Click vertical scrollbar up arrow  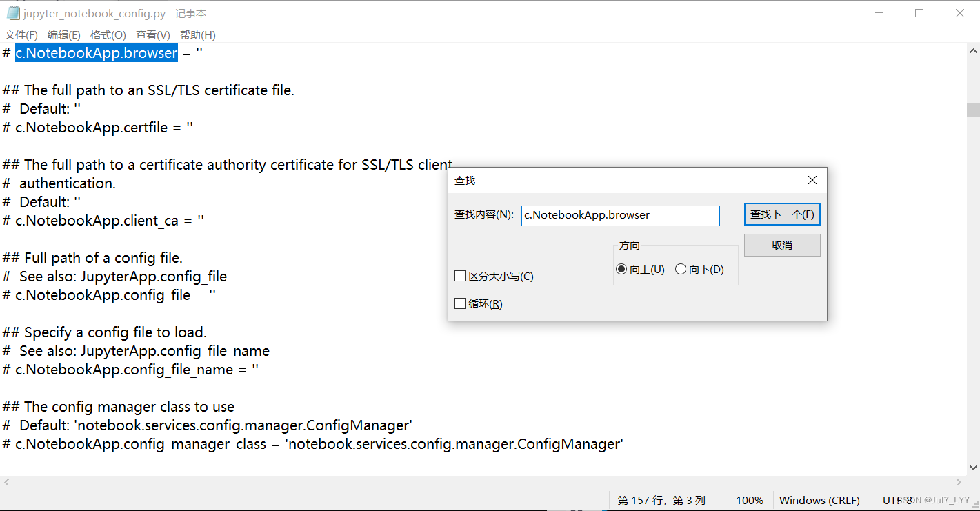(x=973, y=50)
